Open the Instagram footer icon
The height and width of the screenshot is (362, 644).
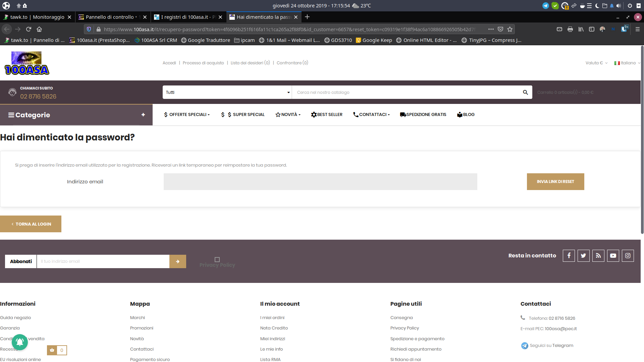pyautogui.click(x=628, y=255)
